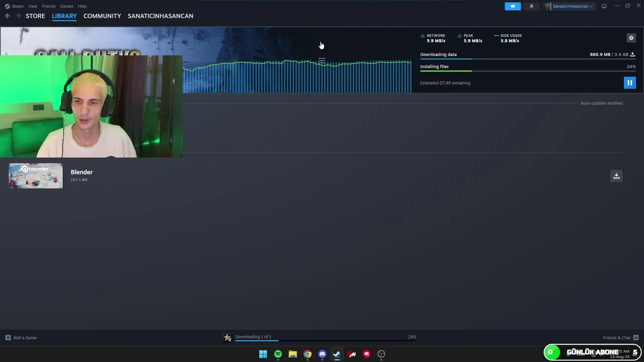Screen dimensions: 644x362
Task: Go back with the left arrow
Action: [8, 16]
